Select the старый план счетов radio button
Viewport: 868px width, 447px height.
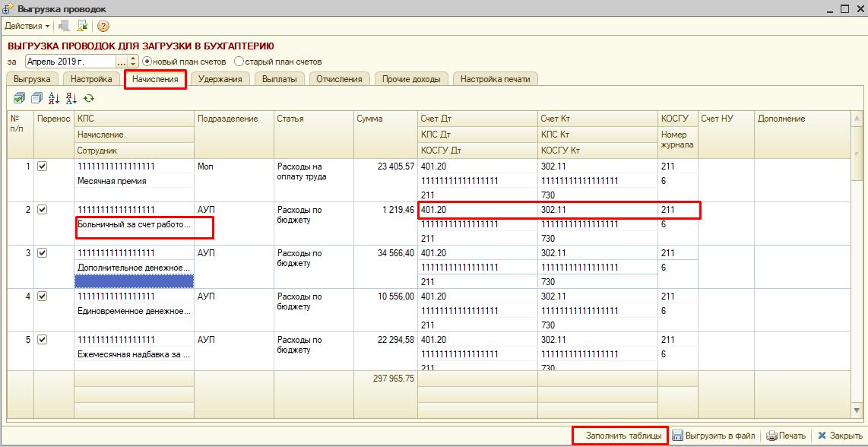[239, 62]
